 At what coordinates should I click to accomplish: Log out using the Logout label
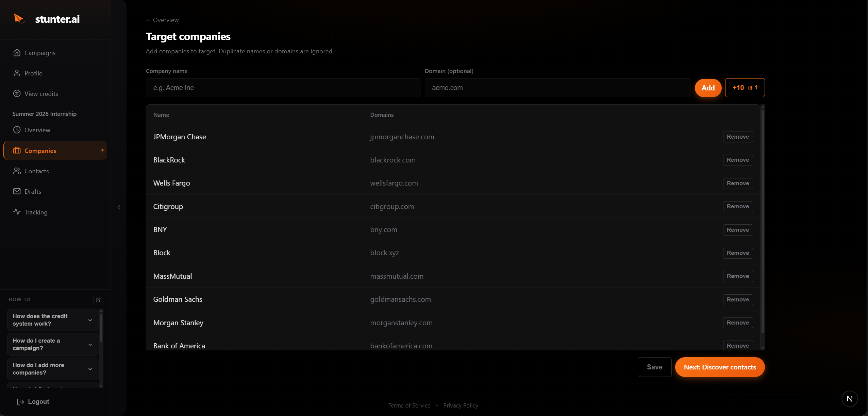point(38,402)
